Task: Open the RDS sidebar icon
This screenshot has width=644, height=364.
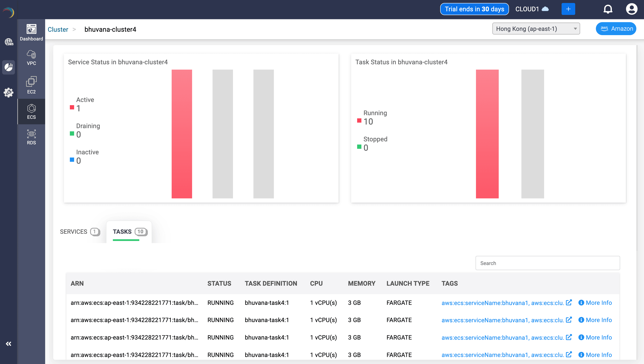Action: pos(31,137)
